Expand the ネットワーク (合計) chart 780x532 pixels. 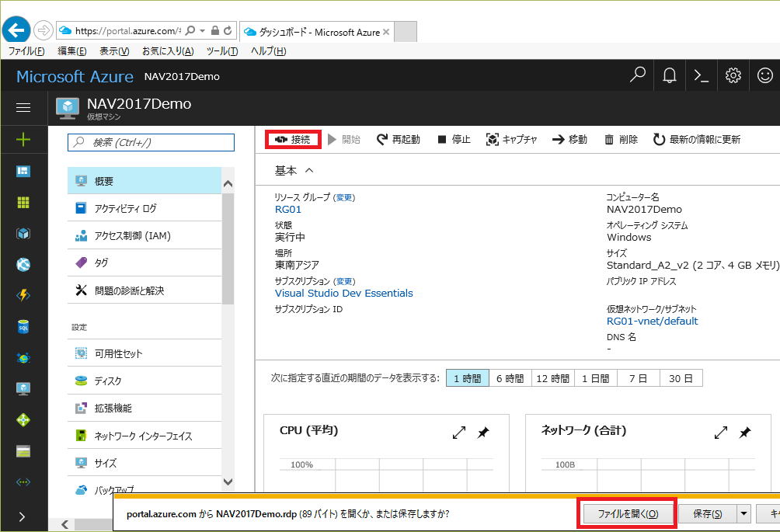click(721, 433)
